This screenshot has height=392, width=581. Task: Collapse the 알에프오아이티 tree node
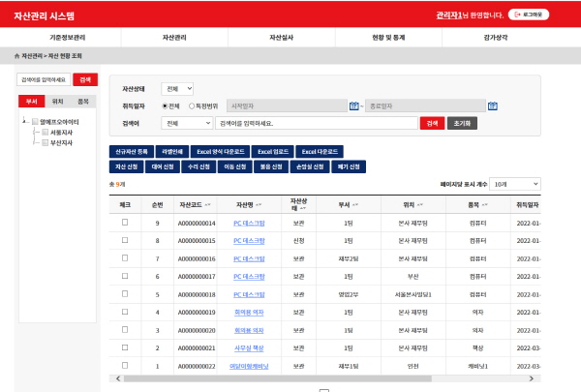(24, 122)
